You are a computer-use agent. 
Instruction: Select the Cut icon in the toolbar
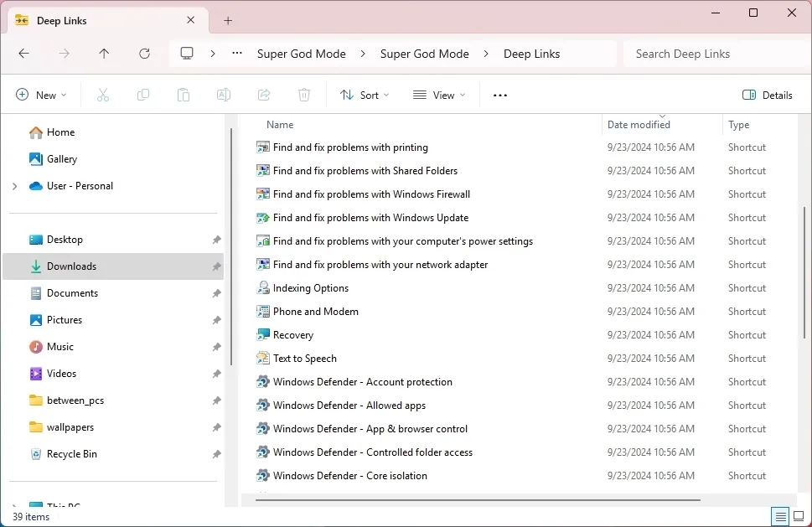(x=102, y=95)
